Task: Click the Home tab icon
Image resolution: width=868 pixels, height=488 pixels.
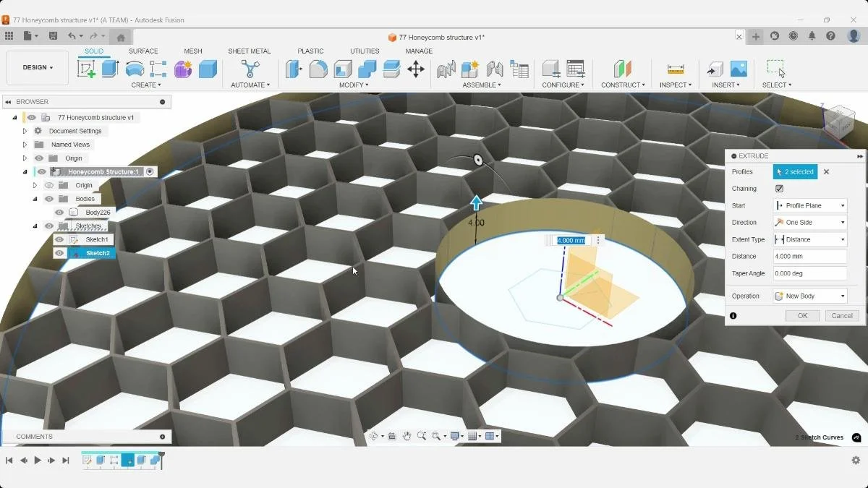Action: [121, 38]
